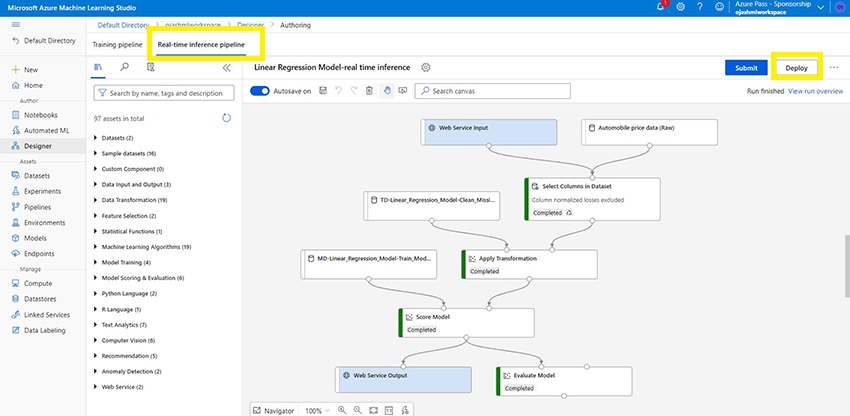Open the 100% zoom level dropdown
The width and height of the screenshot is (850, 416).
[317, 410]
